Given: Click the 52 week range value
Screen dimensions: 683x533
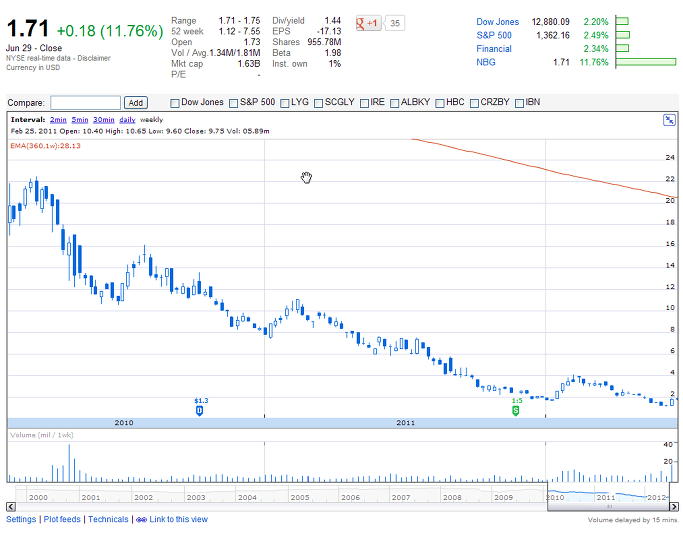Looking at the screenshot, I should tap(239, 31).
